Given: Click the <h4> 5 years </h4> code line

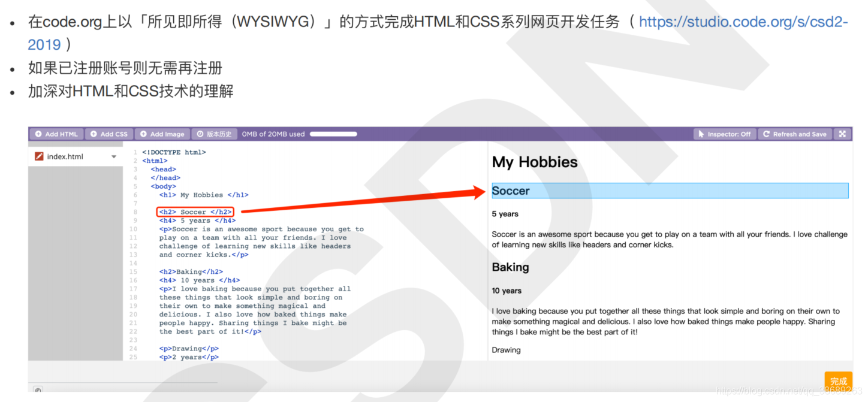Looking at the screenshot, I should point(197,220).
